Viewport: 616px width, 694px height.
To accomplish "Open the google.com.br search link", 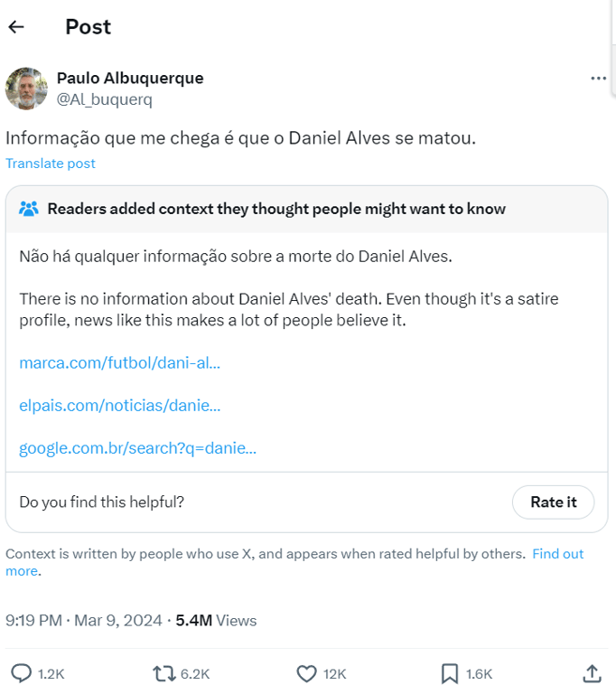I will pyautogui.click(x=137, y=448).
